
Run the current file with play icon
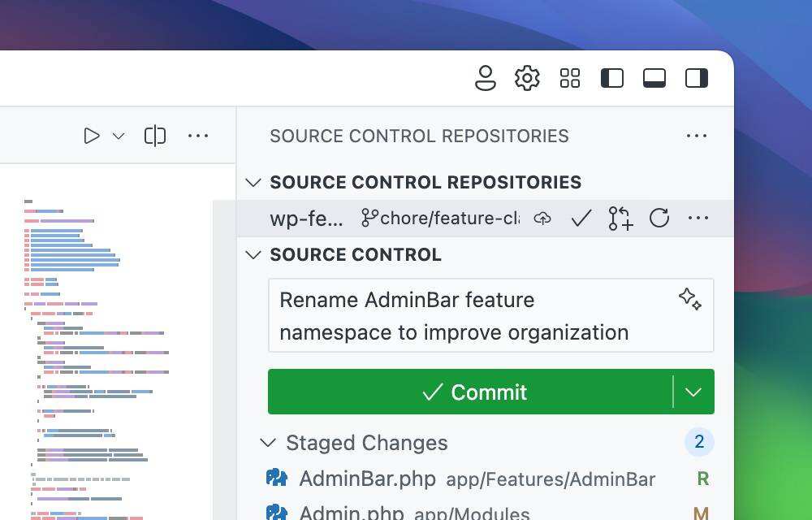[x=92, y=136]
